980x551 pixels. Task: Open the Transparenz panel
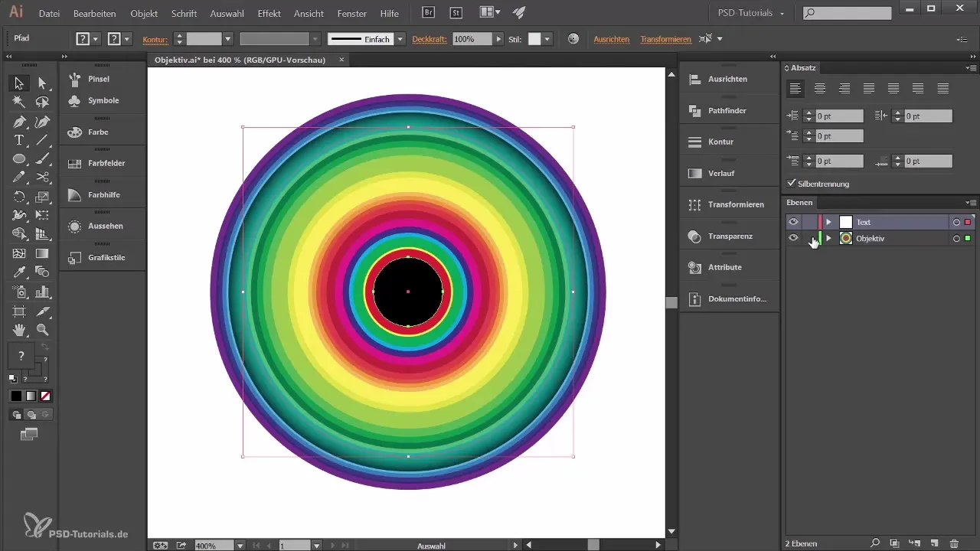tap(729, 236)
